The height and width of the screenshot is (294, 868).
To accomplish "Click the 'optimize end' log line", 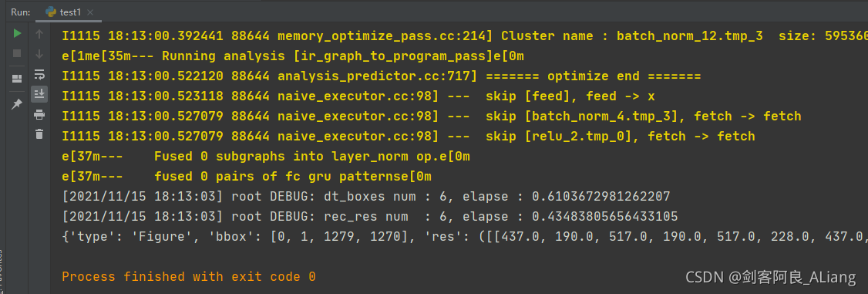I will pos(382,76).
